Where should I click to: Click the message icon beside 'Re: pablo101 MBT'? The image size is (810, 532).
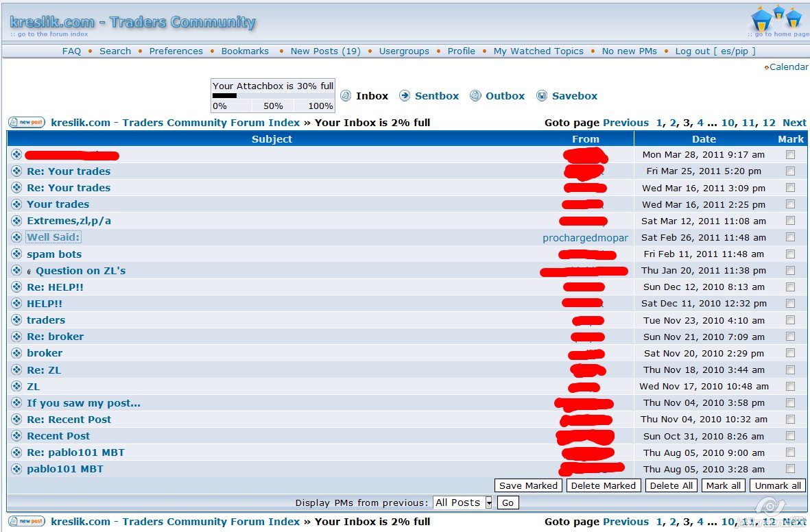[16, 452]
